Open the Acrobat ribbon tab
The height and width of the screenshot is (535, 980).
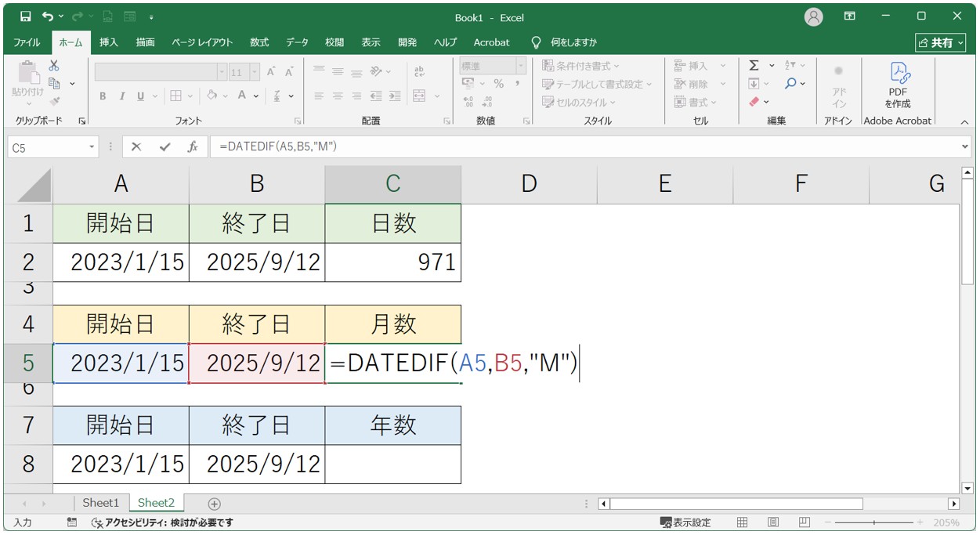point(491,42)
